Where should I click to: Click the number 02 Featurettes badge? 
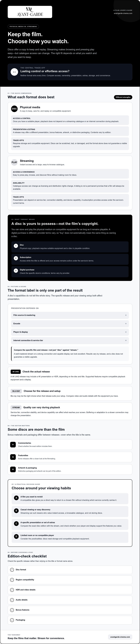[x=13, y=457]
